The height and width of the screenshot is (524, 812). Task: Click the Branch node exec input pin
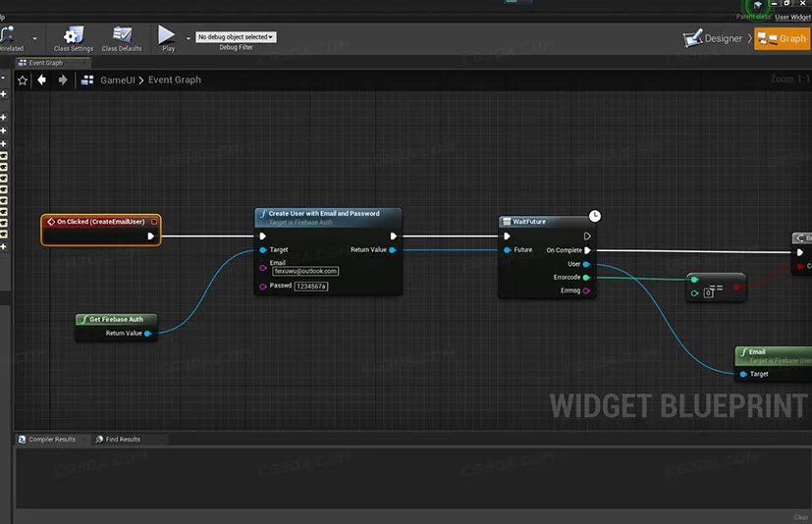(800, 252)
